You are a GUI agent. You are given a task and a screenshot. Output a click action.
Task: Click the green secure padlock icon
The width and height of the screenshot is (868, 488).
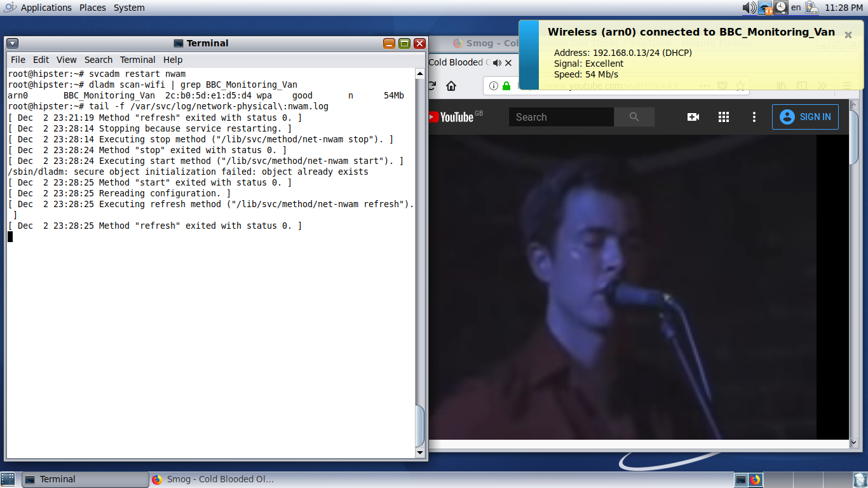(506, 86)
